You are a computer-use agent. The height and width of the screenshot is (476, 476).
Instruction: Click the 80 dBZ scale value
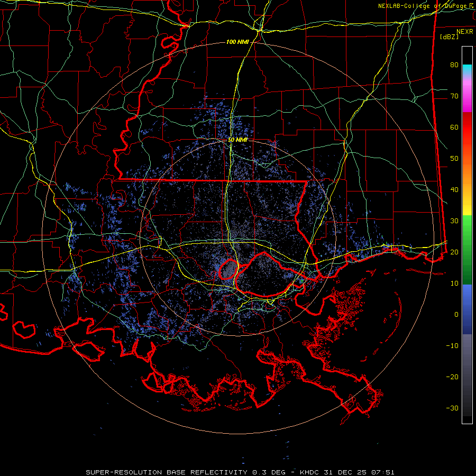(x=454, y=65)
